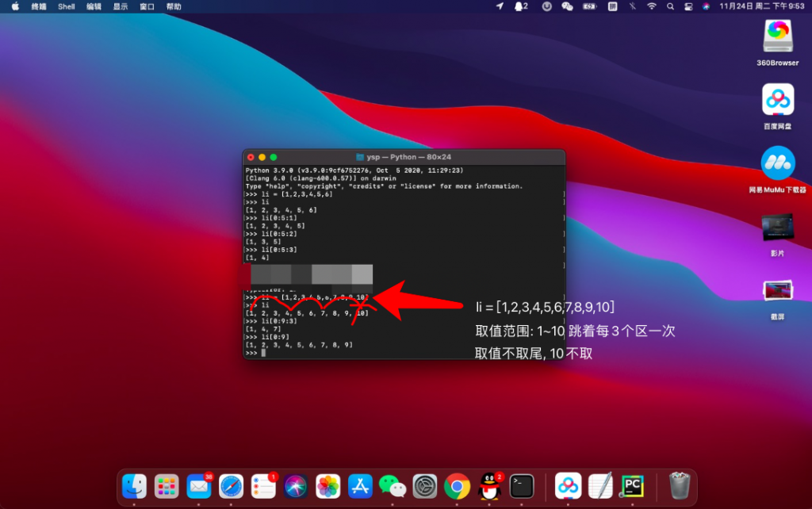
Task: Click the QQ status icon in menu bar
Action: point(521,6)
